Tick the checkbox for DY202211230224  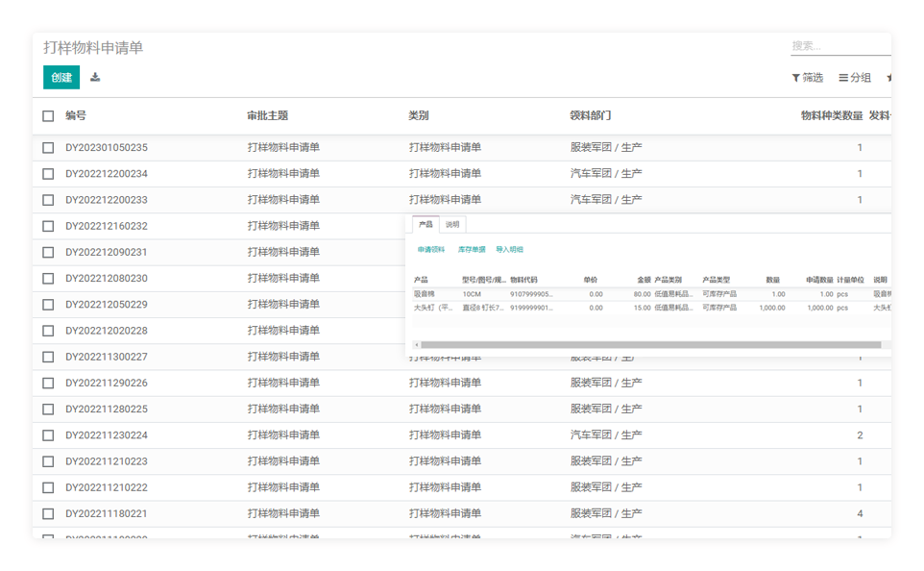tap(48, 435)
